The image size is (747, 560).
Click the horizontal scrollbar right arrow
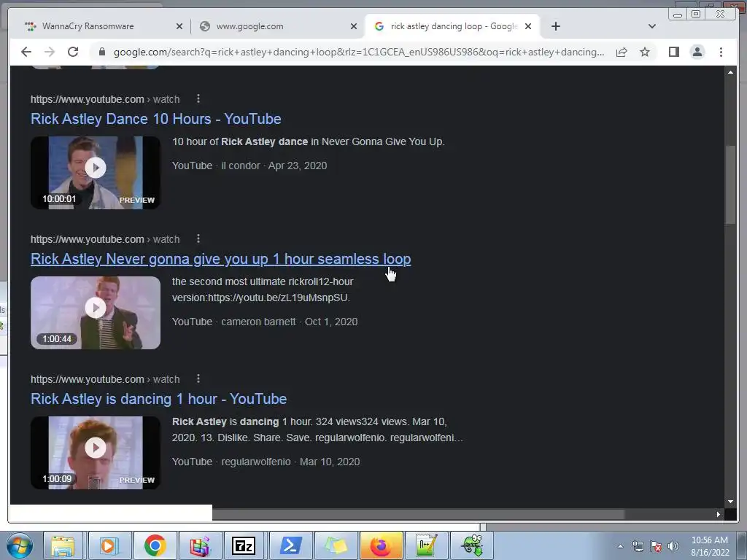pyautogui.click(x=719, y=514)
